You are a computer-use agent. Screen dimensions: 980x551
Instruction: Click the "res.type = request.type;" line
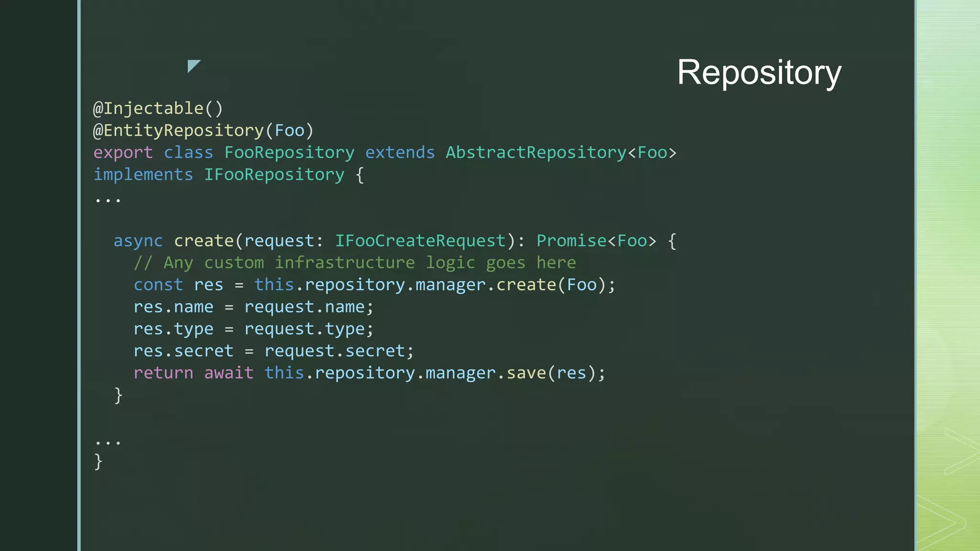[x=253, y=329]
